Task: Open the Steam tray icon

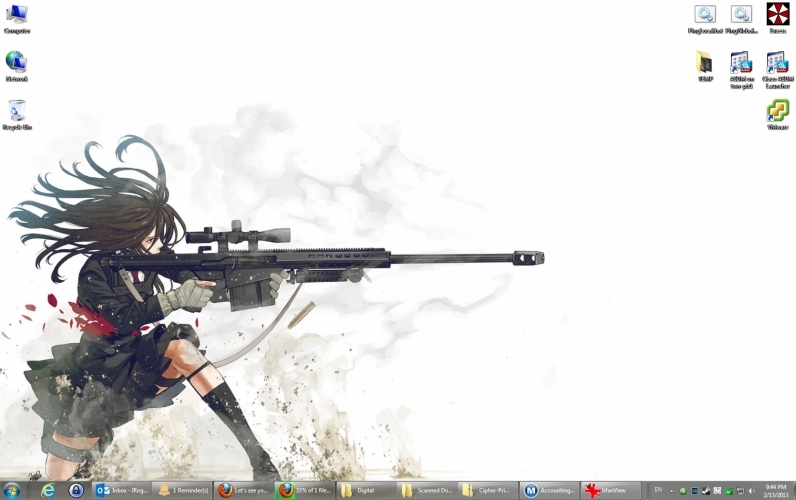Action: pyautogui.click(x=706, y=491)
